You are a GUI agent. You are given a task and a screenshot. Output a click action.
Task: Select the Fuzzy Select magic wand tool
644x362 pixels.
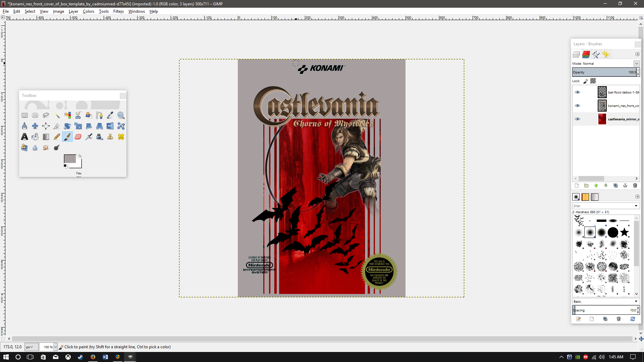(x=57, y=115)
